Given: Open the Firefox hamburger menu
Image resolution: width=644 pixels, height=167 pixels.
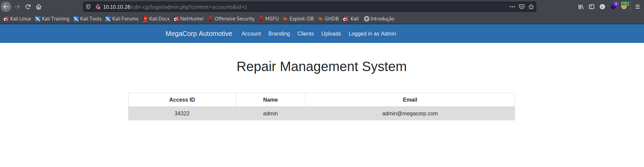Looking at the screenshot, I should point(638,7).
